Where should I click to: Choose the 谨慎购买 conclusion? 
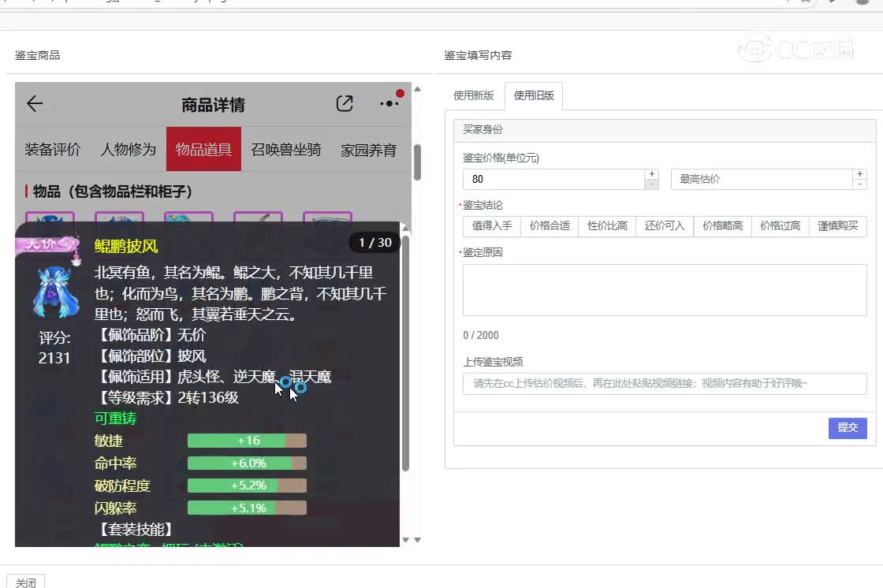(x=838, y=226)
